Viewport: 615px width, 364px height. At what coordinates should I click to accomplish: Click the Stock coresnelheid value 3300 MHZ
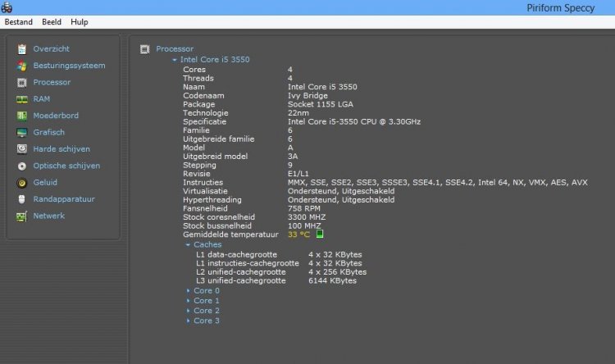pyautogui.click(x=307, y=217)
